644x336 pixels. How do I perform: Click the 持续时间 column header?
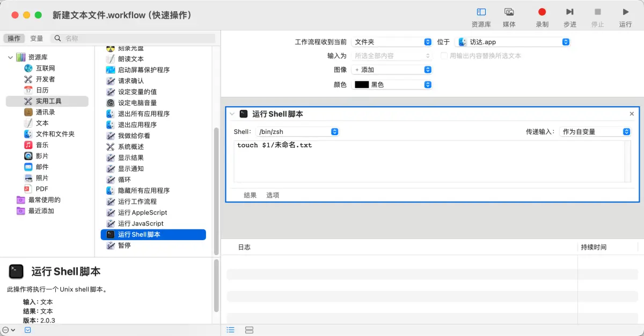click(x=594, y=247)
